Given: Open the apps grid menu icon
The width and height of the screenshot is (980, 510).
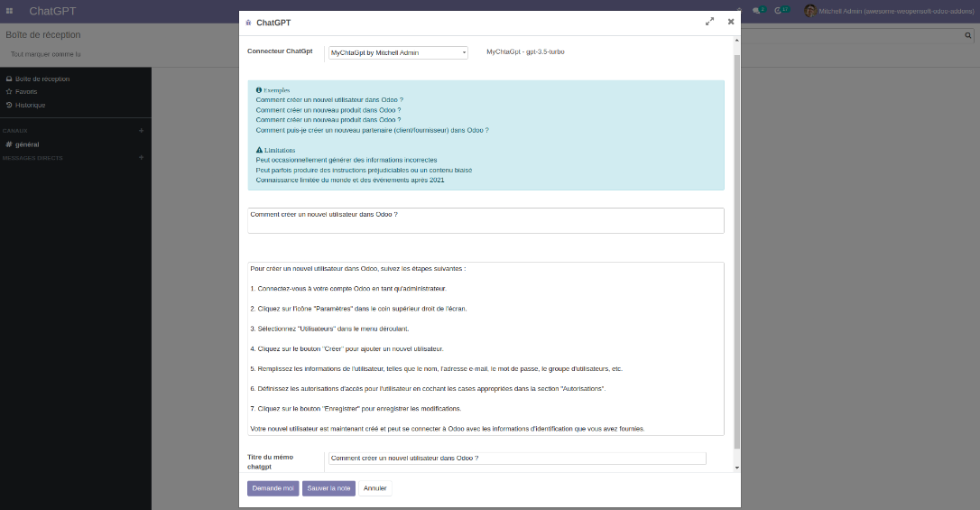Looking at the screenshot, I should [x=9, y=11].
